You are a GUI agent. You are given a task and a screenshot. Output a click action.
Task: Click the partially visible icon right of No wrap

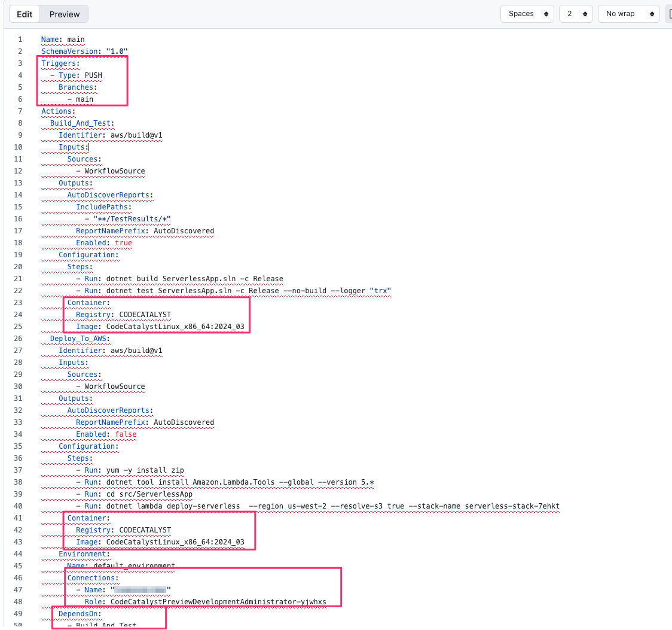(x=668, y=14)
